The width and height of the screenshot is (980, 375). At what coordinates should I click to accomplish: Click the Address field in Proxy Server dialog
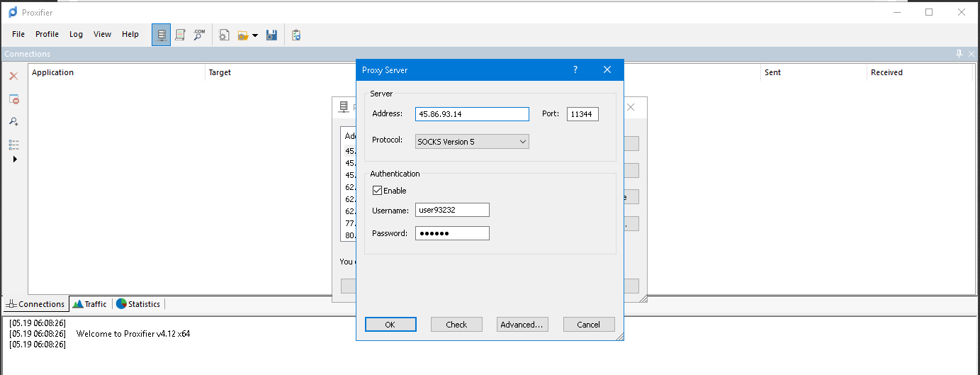(x=472, y=113)
